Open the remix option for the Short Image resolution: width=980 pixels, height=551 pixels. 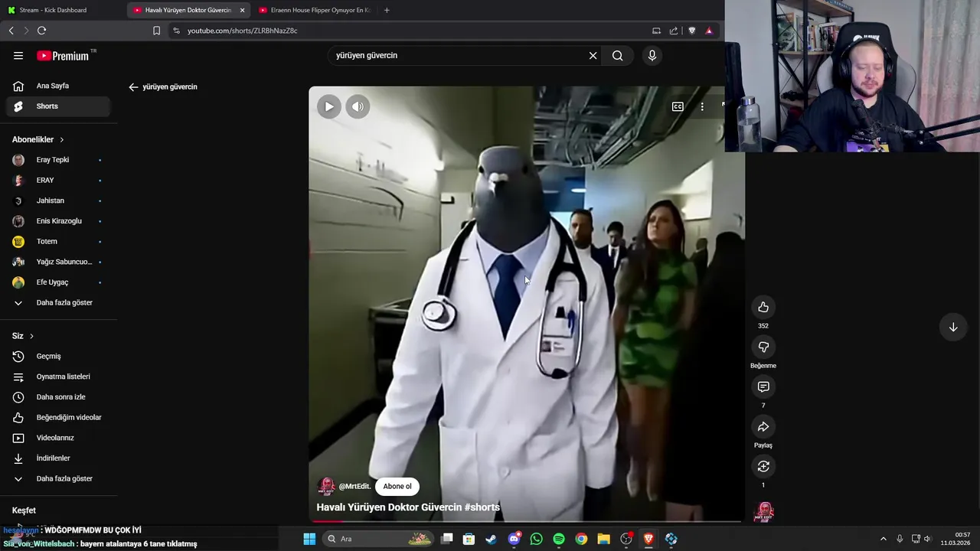pyautogui.click(x=763, y=467)
